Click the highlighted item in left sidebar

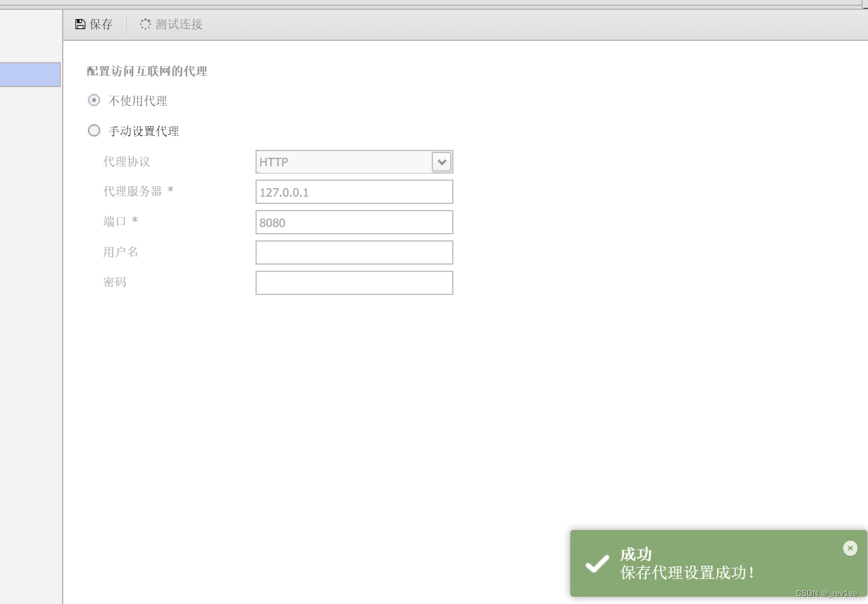(x=30, y=75)
